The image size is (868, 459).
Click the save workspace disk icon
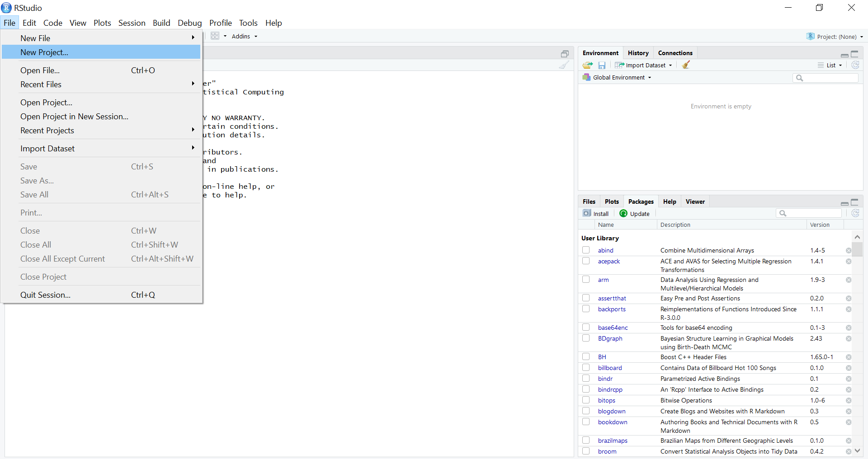click(602, 65)
